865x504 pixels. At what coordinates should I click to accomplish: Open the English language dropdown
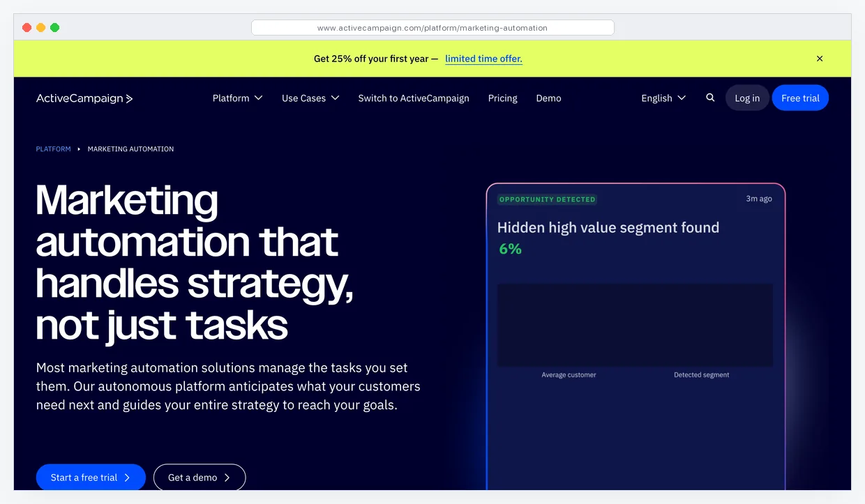663,98
